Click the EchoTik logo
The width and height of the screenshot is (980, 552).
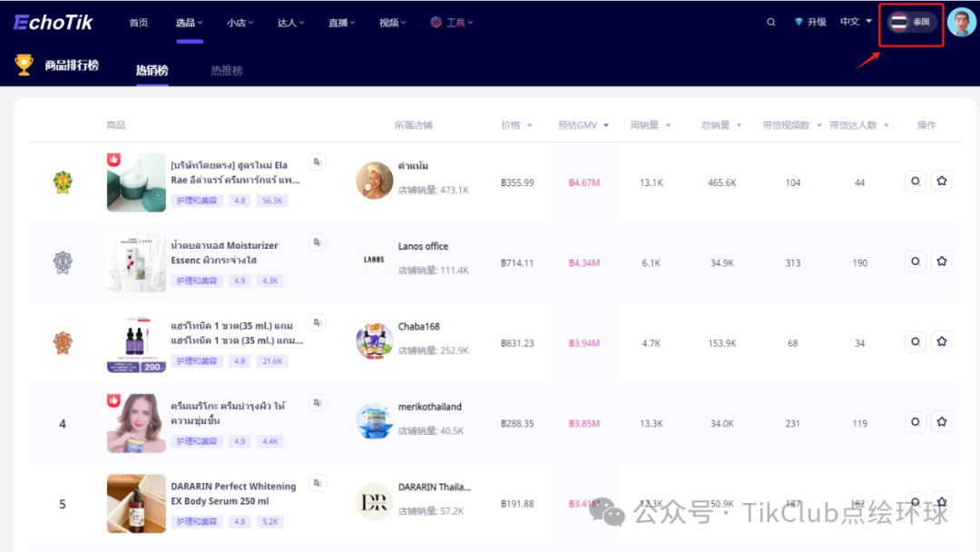tap(54, 23)
